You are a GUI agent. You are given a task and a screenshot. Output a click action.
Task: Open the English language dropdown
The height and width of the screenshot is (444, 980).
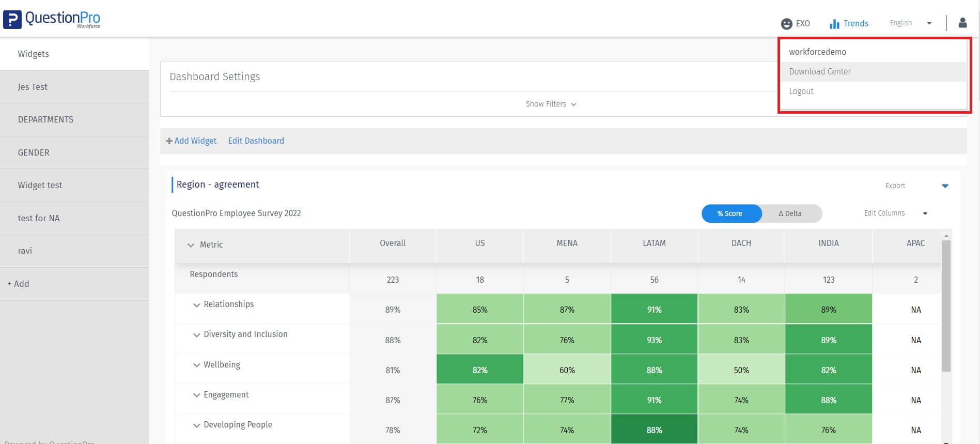tap(910, 23)
